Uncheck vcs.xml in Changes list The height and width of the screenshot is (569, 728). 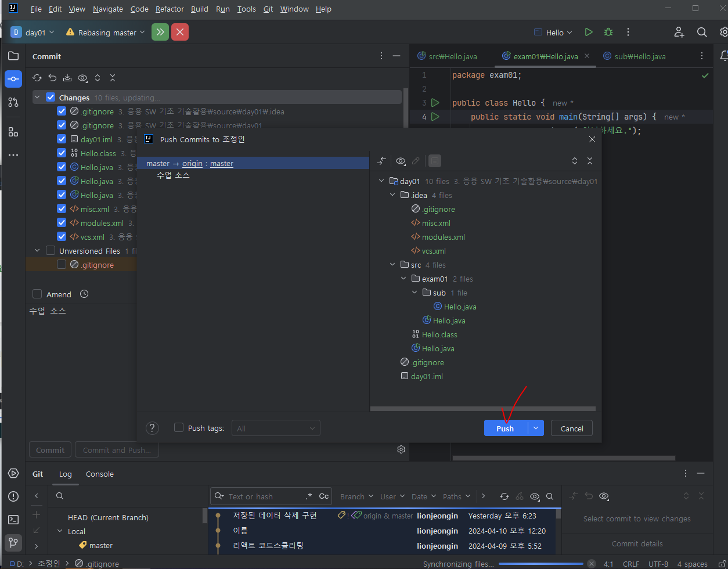62,237
